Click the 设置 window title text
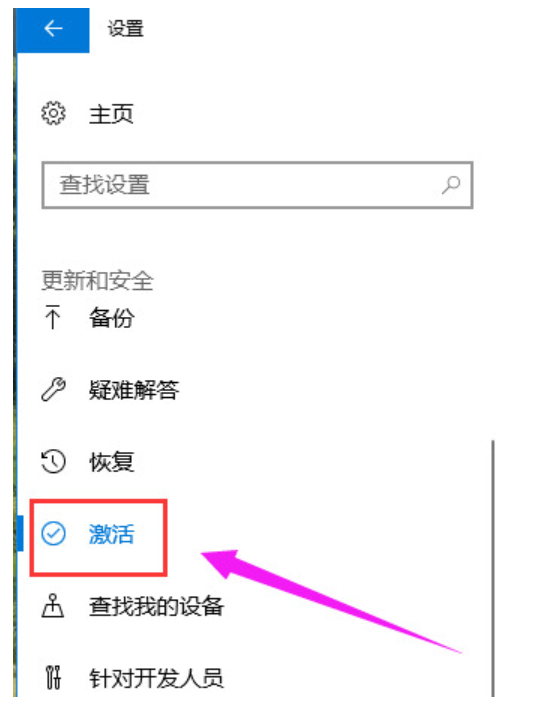The height and width of the screenshot is (713, 540). pyautogui.click(x=125, y=29)
